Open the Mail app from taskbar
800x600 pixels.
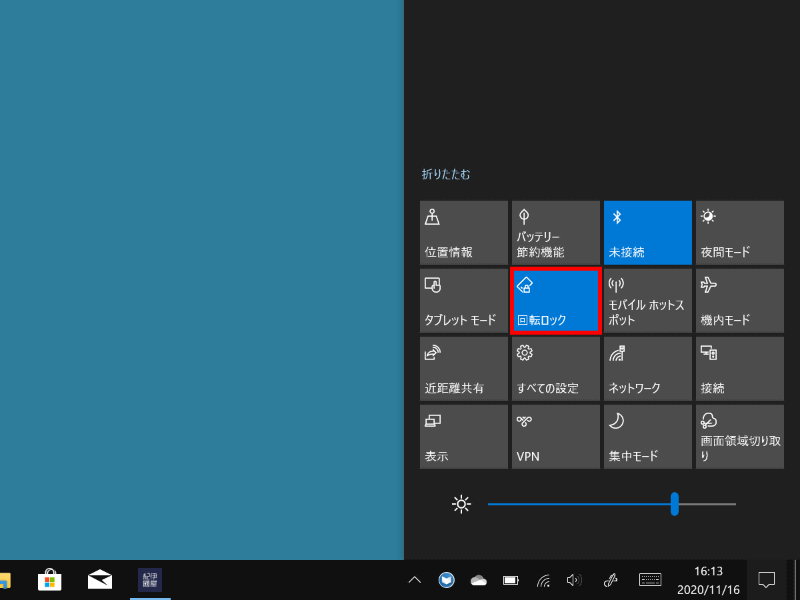coord(98,579)
